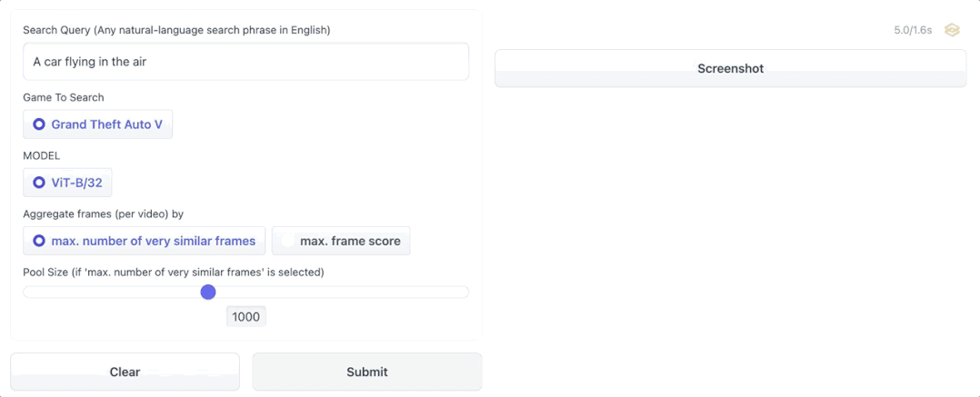Click the Pool Size description label

click(x=173, y=273)
